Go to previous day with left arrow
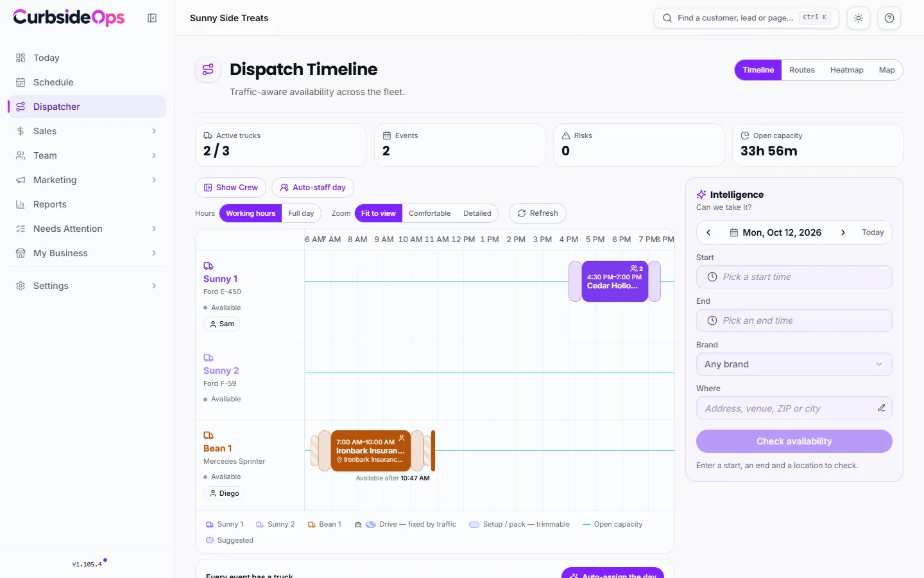The image size is (924, 578). coord(708,232)
